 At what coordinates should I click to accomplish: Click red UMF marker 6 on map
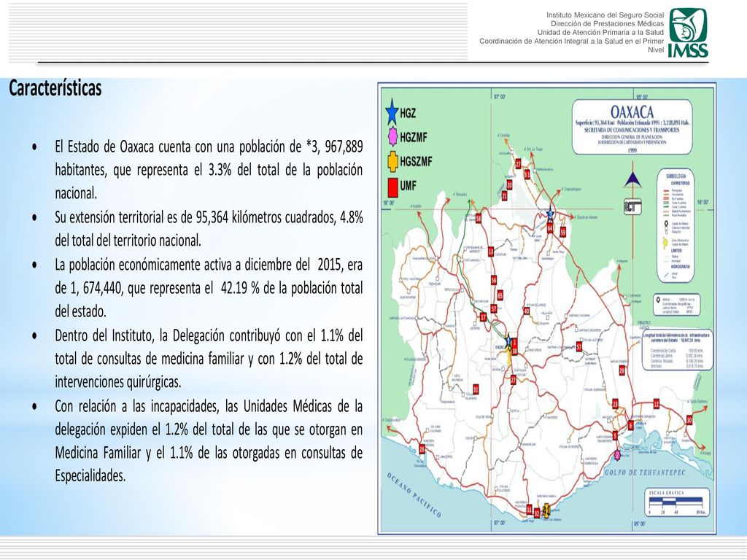(x=631, y=425)
